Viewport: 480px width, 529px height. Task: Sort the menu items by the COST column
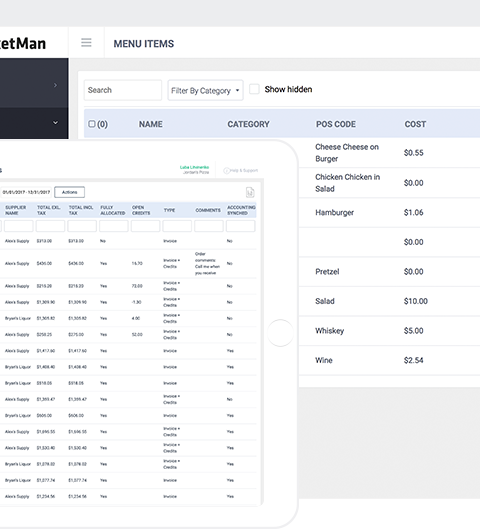pos(415,124)
